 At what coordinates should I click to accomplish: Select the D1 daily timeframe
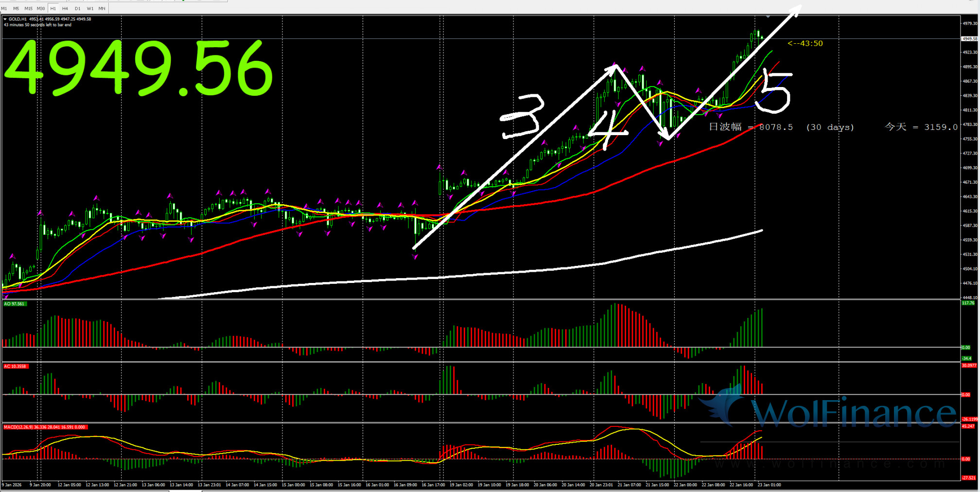[77, 8]
